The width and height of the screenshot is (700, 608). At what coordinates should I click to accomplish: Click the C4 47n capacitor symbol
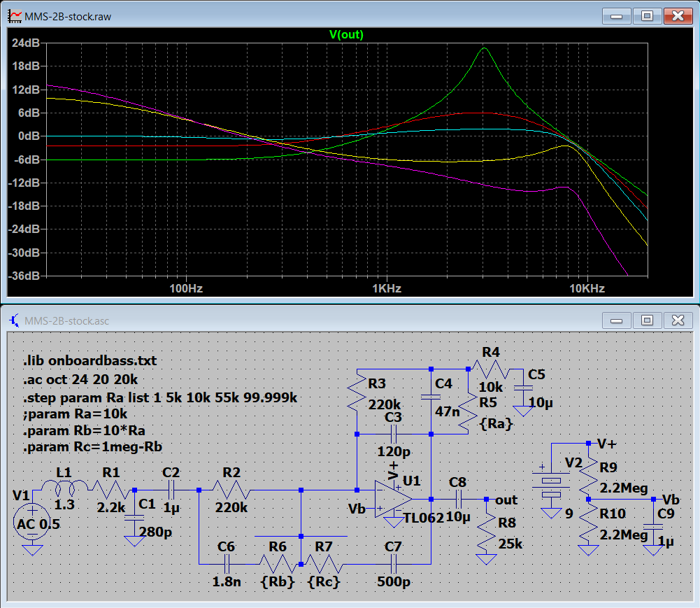tap(431, 397)
